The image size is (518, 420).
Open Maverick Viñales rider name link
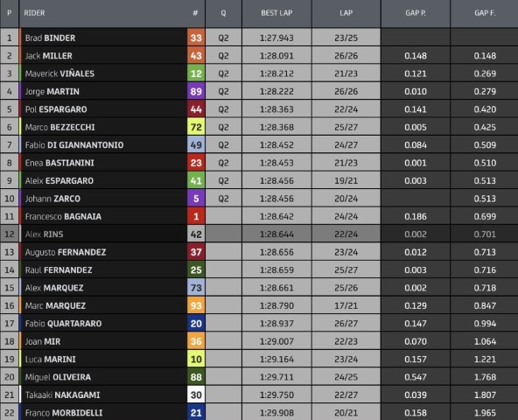(x=59, y=73)
